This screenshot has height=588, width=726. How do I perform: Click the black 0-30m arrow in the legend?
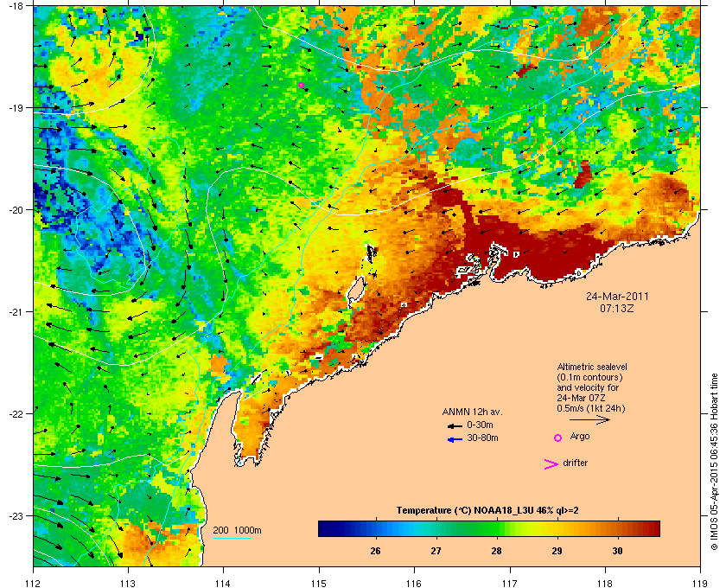tap(455, 425)
